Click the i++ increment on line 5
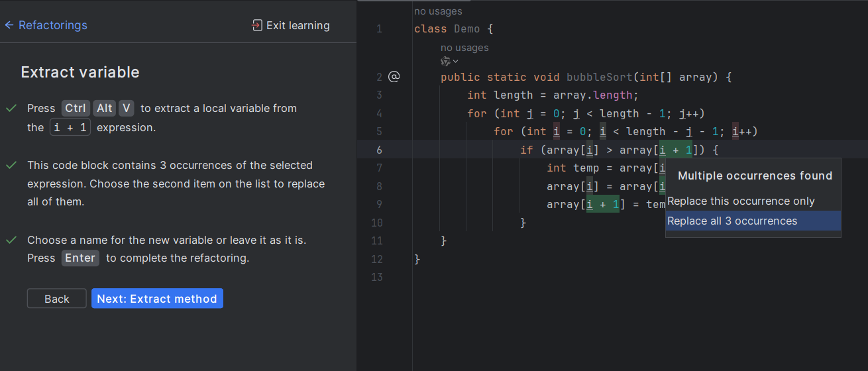The image size is (868, 371). pos(742,131)
